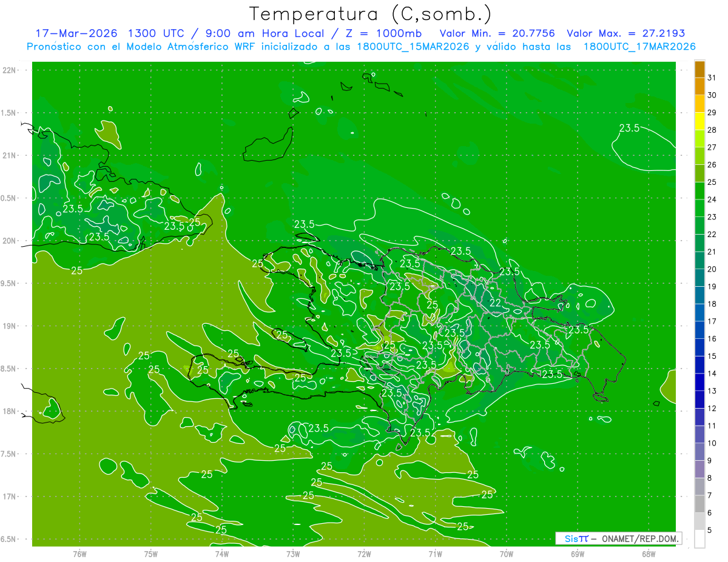Image resolution: width=728 pixels, height=562 pixels.
Task: Click the blue legend swatch between 16 and 17
Action: (x=699, y=330)
